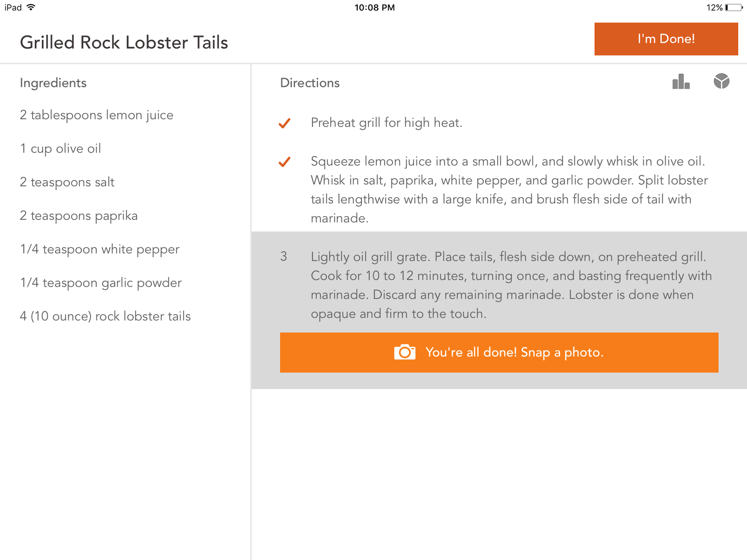This screenshot has width=747, height=560.
Task: Select the 2 tablespoons lemon juice ingredient
Action: pyautogui.click(x=97, y=115)
